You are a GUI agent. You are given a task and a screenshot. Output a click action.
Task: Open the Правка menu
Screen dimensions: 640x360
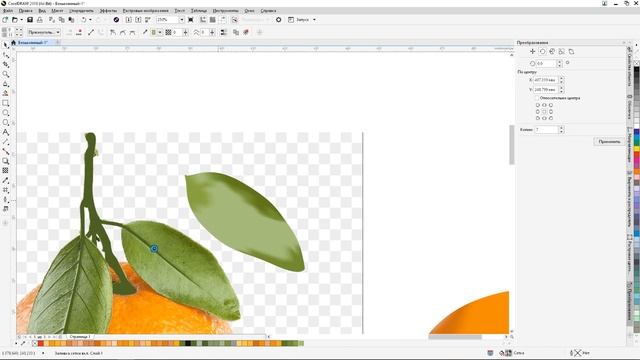click(25, 11)
